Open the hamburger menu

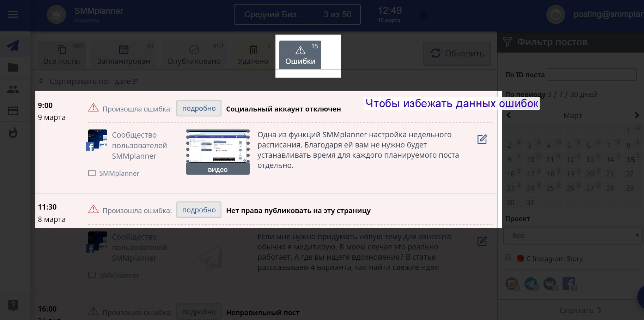click(x=13, y=14)
